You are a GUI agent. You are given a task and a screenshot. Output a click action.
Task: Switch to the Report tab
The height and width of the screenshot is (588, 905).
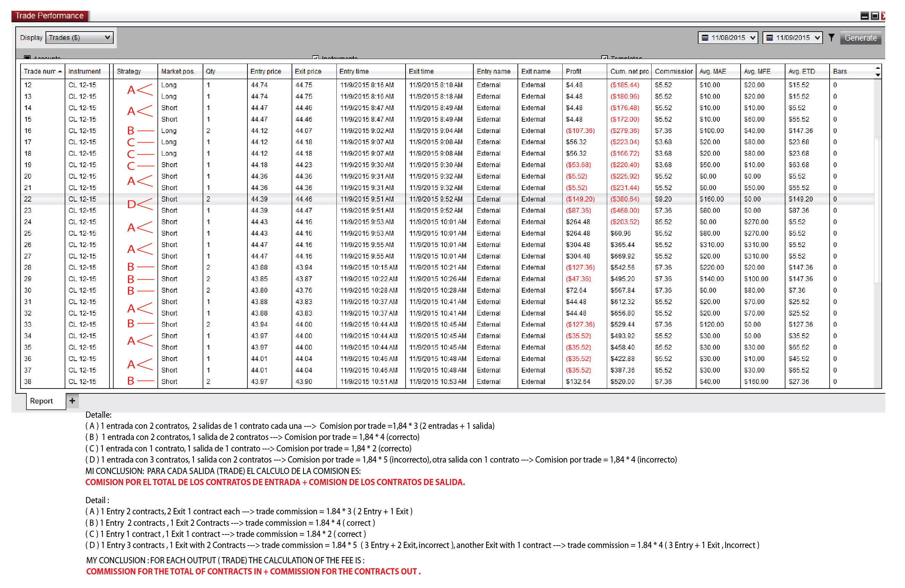click(41, 401)
